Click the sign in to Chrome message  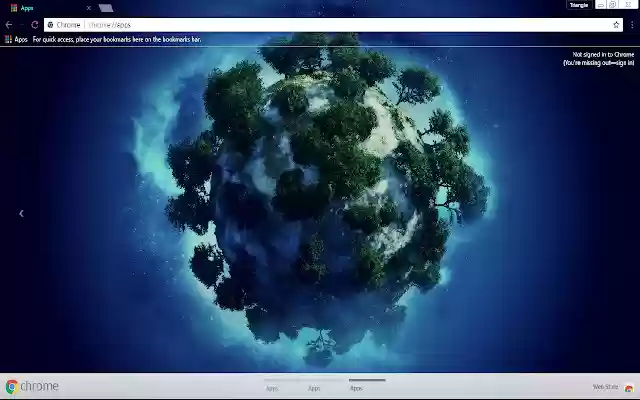click(599, 59)
